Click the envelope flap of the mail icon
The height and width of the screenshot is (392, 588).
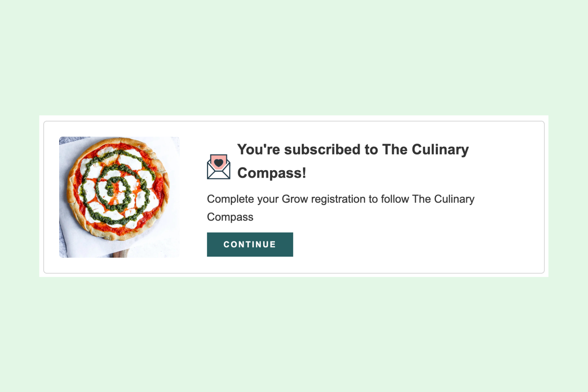(219, 173)
